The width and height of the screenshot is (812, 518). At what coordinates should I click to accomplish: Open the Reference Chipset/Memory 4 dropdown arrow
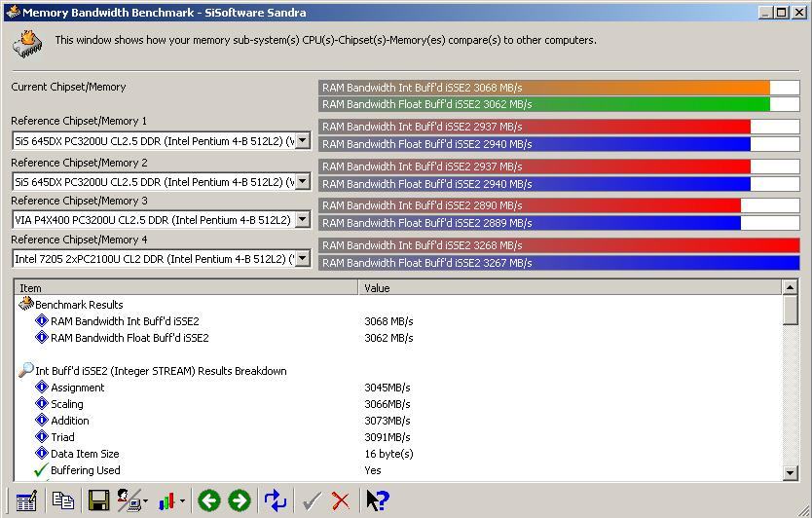pyautogui.click(x=303, y=258)
